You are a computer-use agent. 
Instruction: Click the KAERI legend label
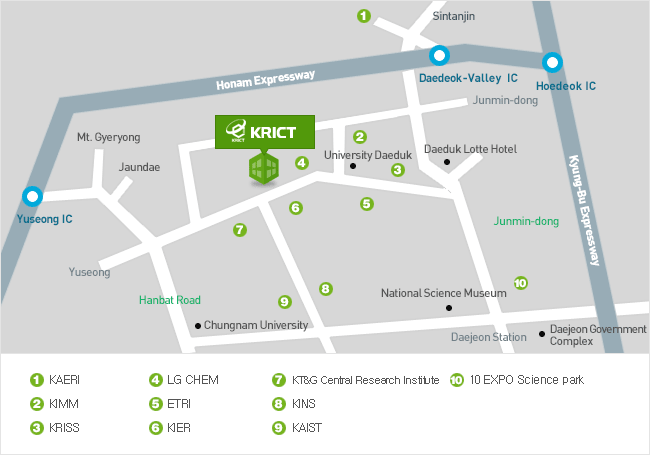(x=64, y=380)
